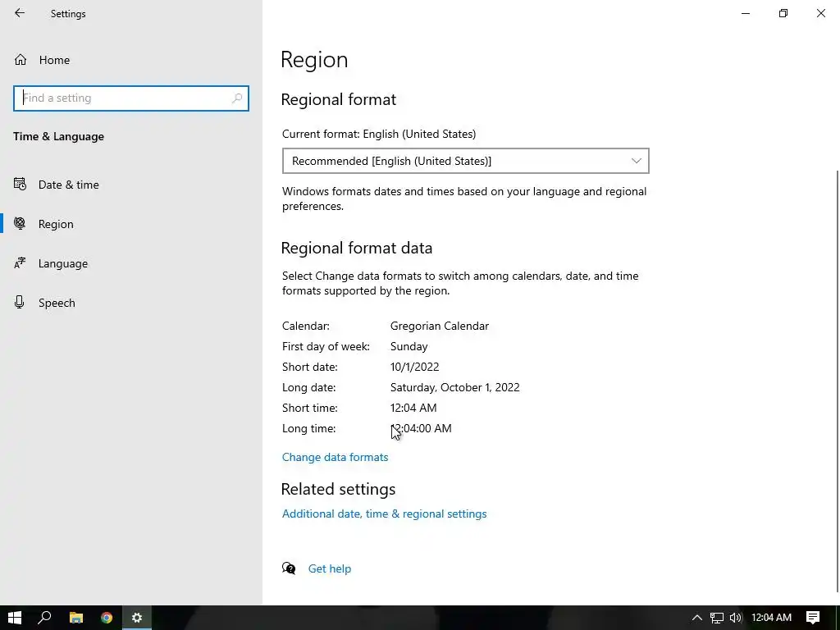Restore down the Settings window
The height and width of the screenshot is (630, 840).
[x=783, y=13]
